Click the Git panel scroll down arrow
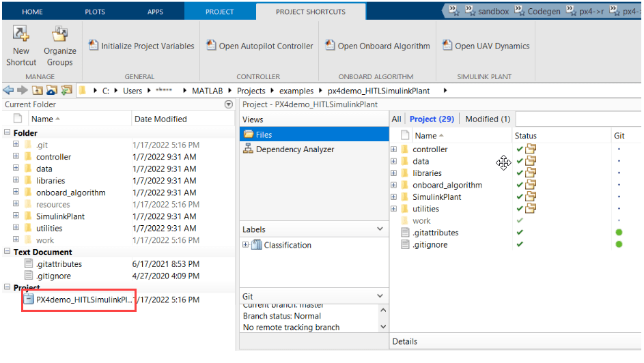Viewport: 644px width, 363px height. tap(383, 326)
